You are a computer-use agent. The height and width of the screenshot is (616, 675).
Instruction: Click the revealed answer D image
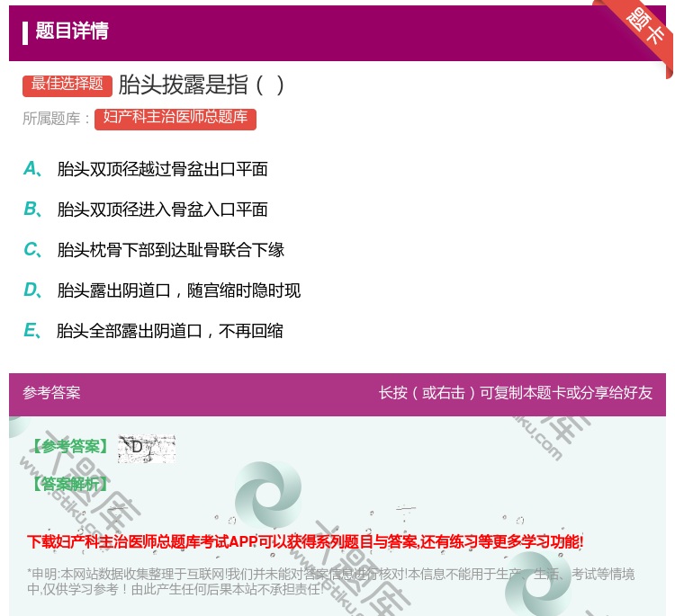pyautogui.click(x=146, y=448)
